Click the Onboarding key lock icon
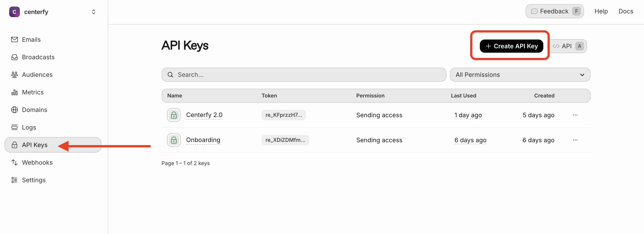This screenshot has width=644, height=234. (x=174, y=140)
